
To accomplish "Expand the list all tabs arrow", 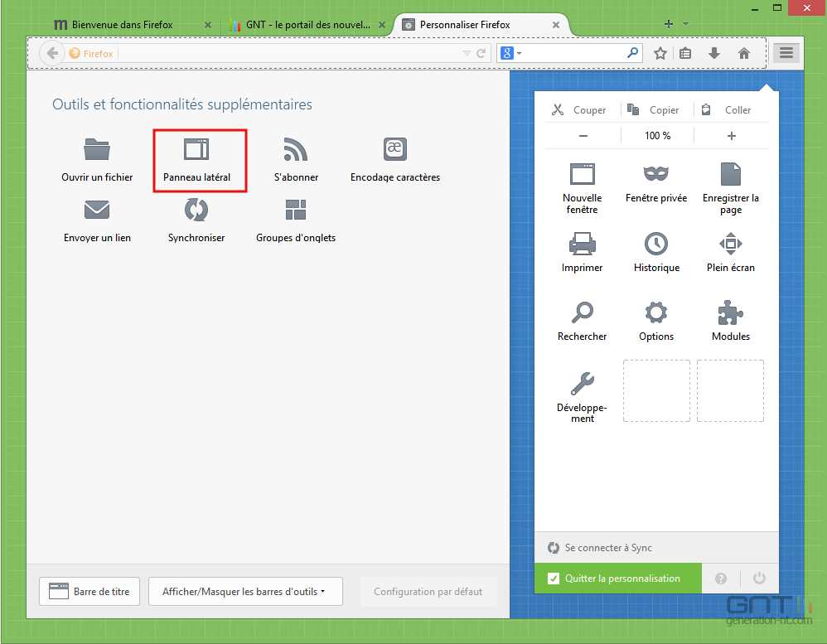I will tap(685, 24).
